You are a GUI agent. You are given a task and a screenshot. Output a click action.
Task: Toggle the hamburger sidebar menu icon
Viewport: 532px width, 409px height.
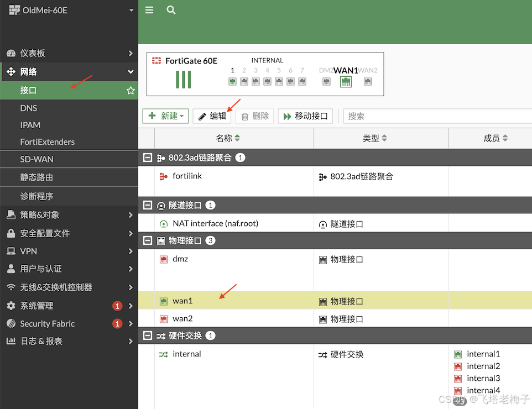point(149,10)
